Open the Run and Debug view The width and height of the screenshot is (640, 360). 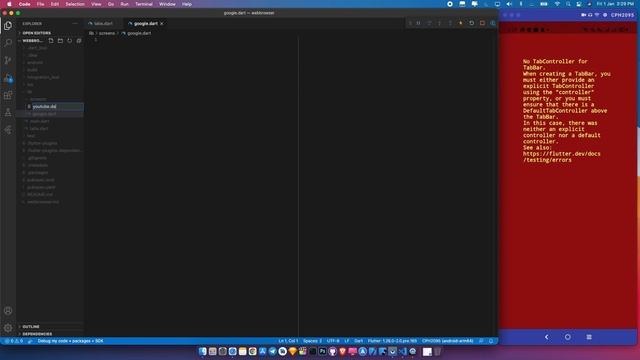8,78
